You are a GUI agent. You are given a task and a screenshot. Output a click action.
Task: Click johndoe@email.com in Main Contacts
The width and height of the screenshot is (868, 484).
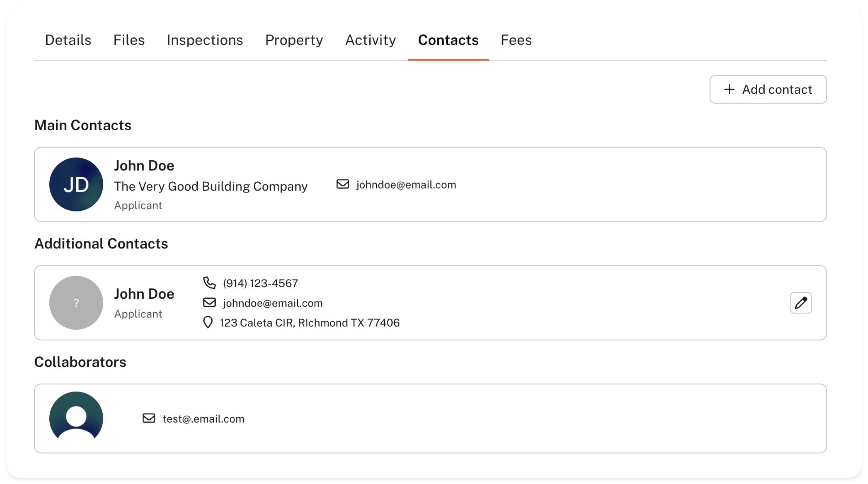coord(406,185)
